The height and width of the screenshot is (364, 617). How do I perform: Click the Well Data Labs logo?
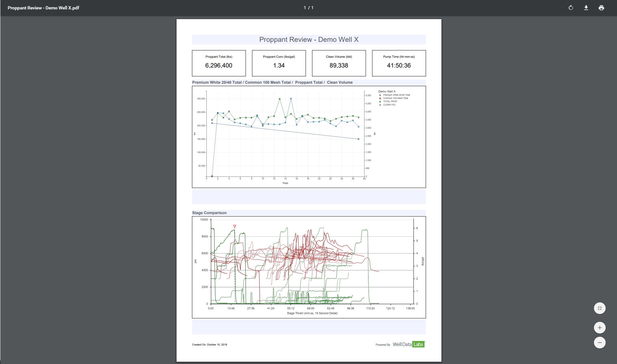[409, 344]
